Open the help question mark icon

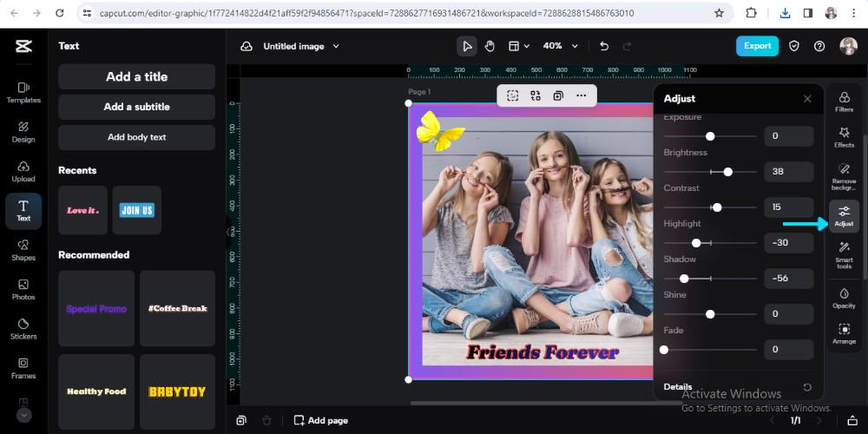coord(819,47)
